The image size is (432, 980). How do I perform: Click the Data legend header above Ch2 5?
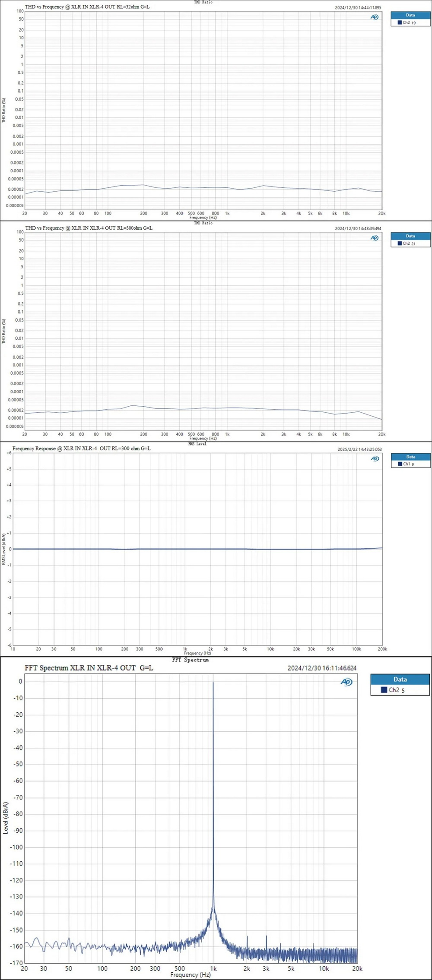[400, 679]
